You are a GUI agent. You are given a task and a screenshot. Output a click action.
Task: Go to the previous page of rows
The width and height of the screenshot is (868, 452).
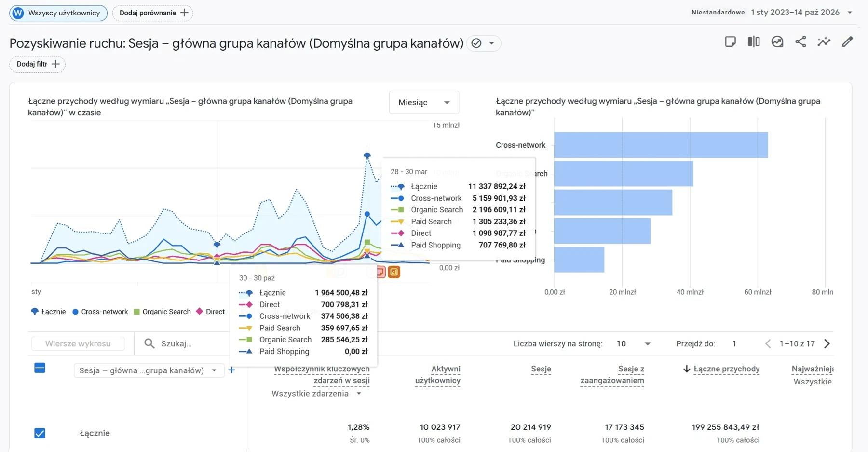pos(768,343)
